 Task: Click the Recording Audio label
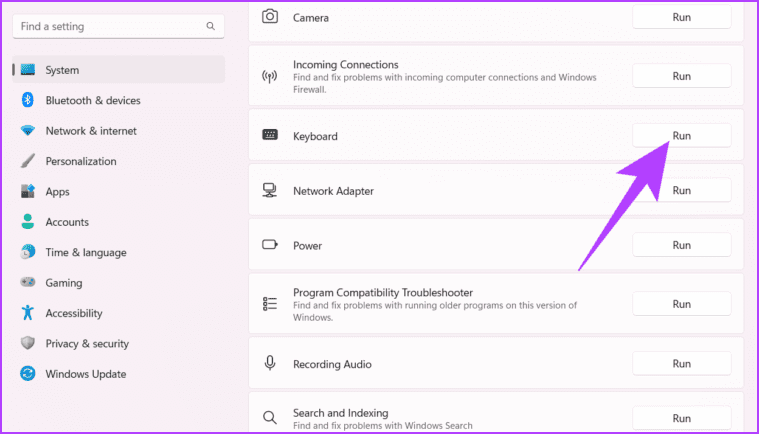(x=332, y=364)
